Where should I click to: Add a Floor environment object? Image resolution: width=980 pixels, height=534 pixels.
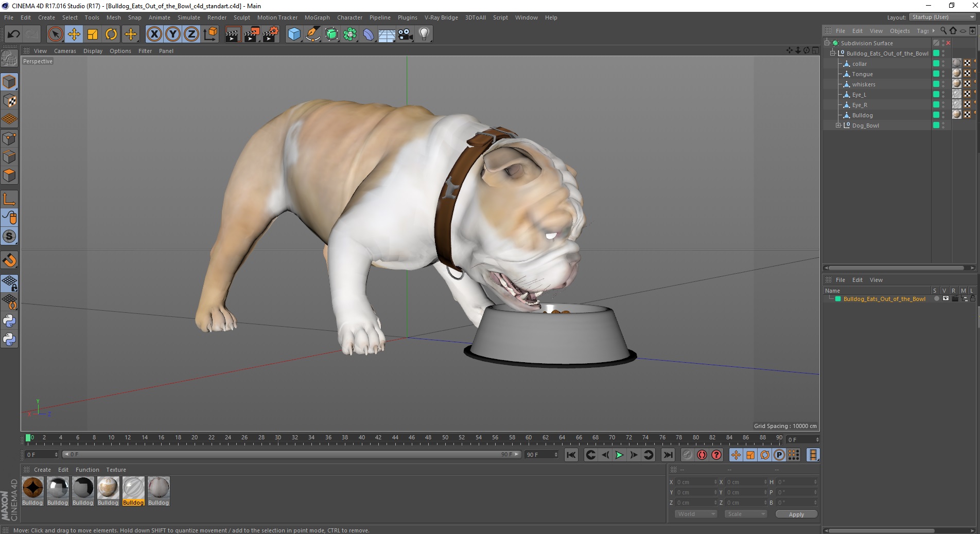[387, 34]
